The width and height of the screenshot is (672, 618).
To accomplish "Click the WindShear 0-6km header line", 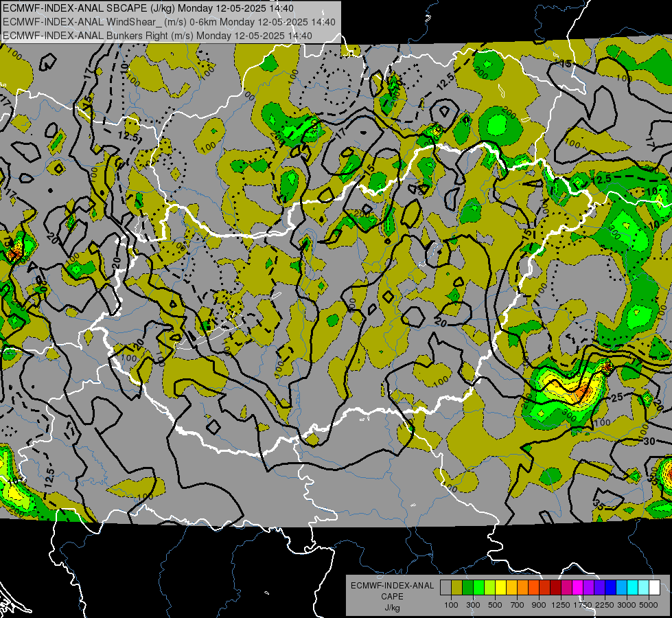I will pos(169,22).
